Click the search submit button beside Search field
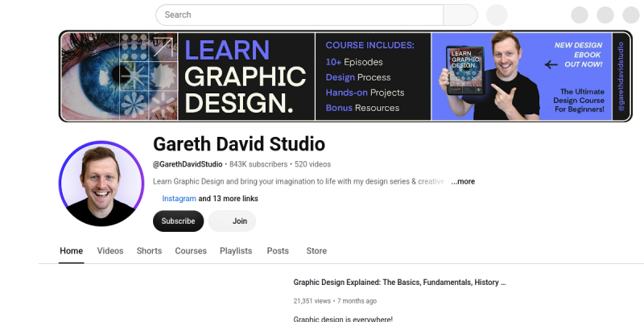 coord(460,14)
